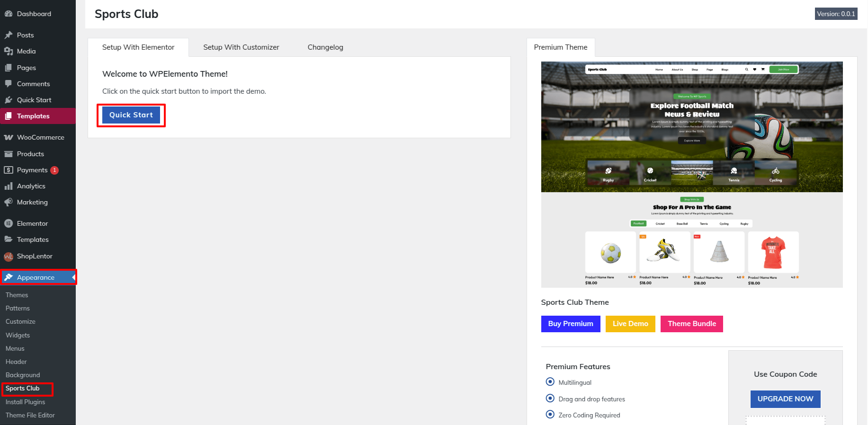This screenshot has width=868, height=425.
Task: Click the highlighted Templates menu icon
Action: pos(9,116)
